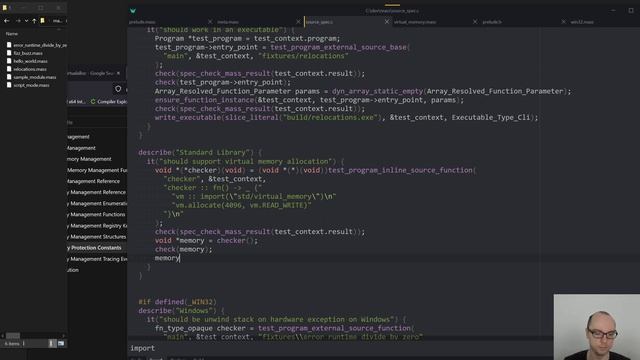Click File Explorer horizontal scrollbar thumb

[13, 336]
